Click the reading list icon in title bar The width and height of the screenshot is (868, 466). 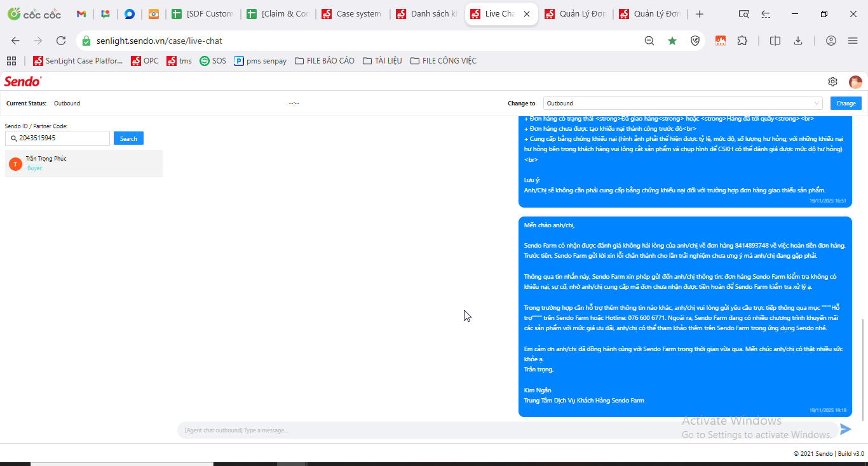coord(766,14)
